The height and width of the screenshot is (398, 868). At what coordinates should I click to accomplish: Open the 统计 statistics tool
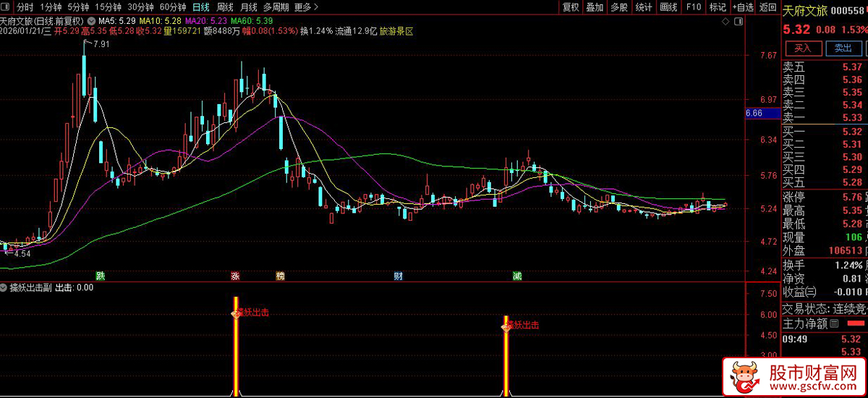(x=643, y=7)
